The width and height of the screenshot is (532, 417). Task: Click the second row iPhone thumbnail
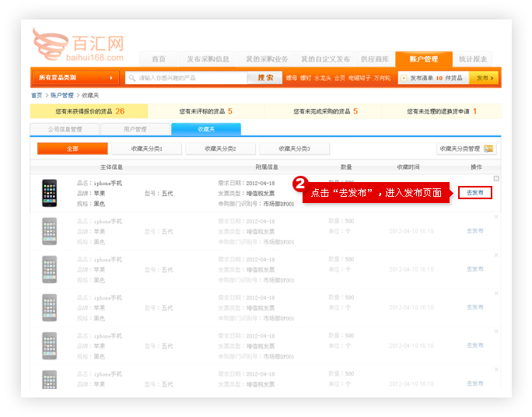(50, 231)
